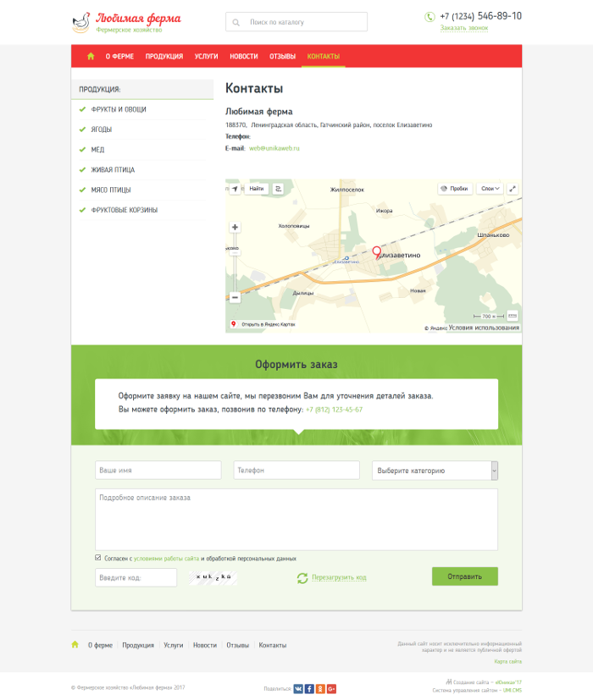Toggle the Пробки traffic layer on the map
Viewport: 593px width, 700px height.
point(455,189)
